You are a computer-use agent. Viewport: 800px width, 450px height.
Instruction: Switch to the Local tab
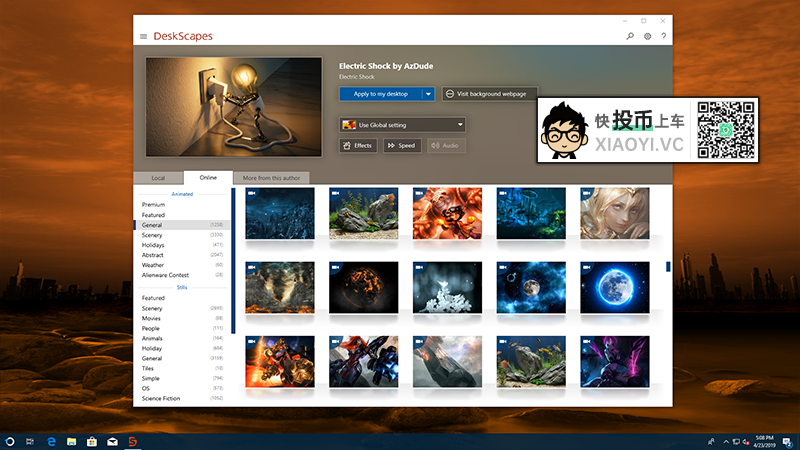pos(158,178)
